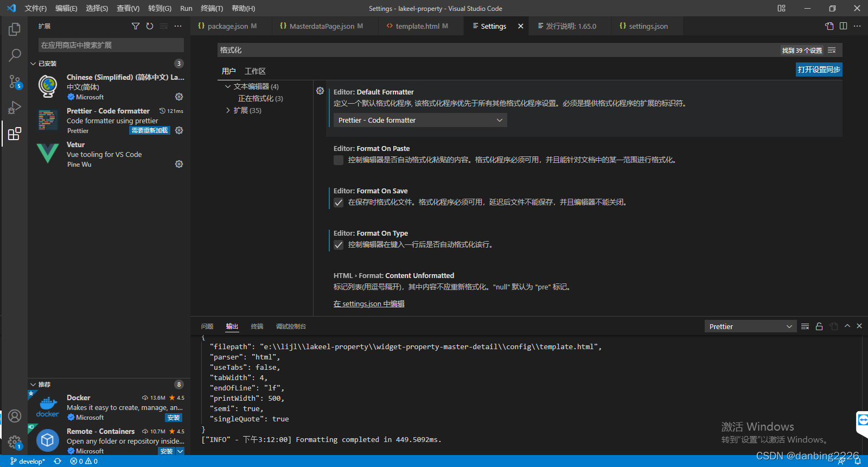
Task: Open extensions panel more actions menu
Action: point(178,26)
